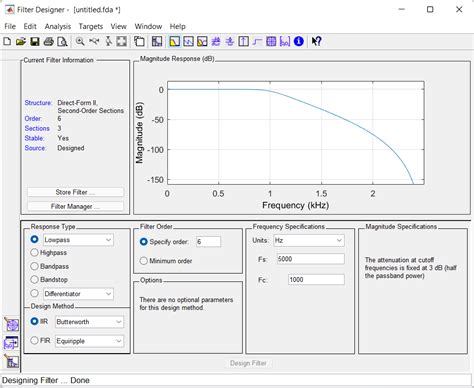Click the Fc field showing 1000
This screenshot has width=474, height=388.
pyautogui.click(x=316, y=280)
